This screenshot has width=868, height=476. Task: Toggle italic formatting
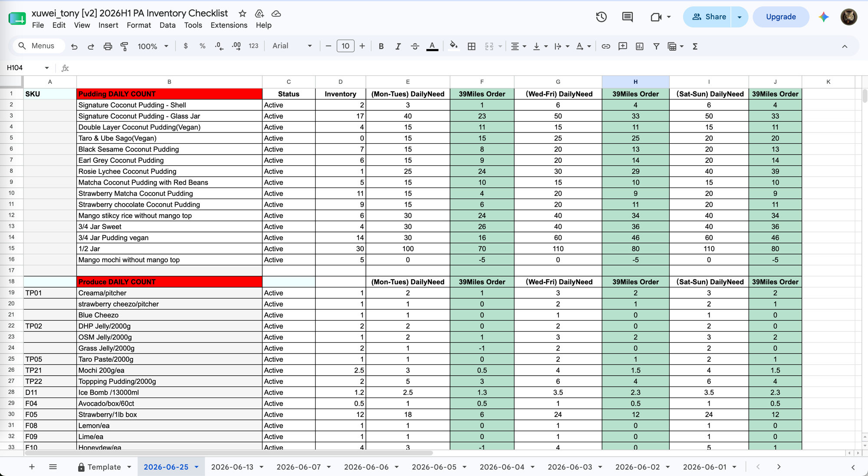point(398,46)
